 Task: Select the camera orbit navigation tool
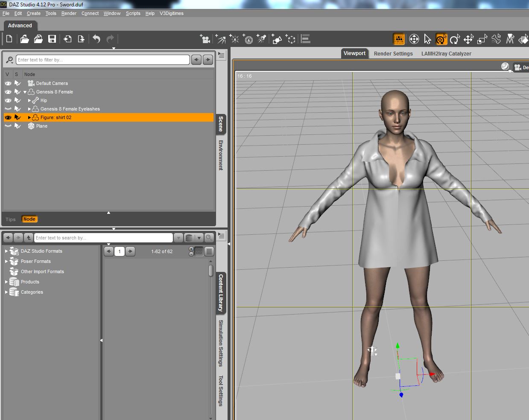pyautogui.click(x=414, y=39)
